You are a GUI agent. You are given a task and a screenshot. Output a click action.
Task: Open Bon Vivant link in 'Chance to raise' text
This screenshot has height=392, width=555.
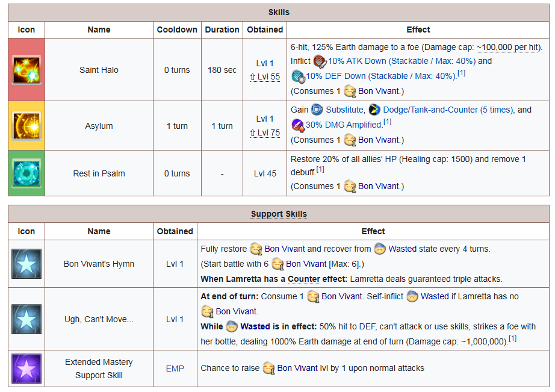pyautogui.click(x=297, y=369)
